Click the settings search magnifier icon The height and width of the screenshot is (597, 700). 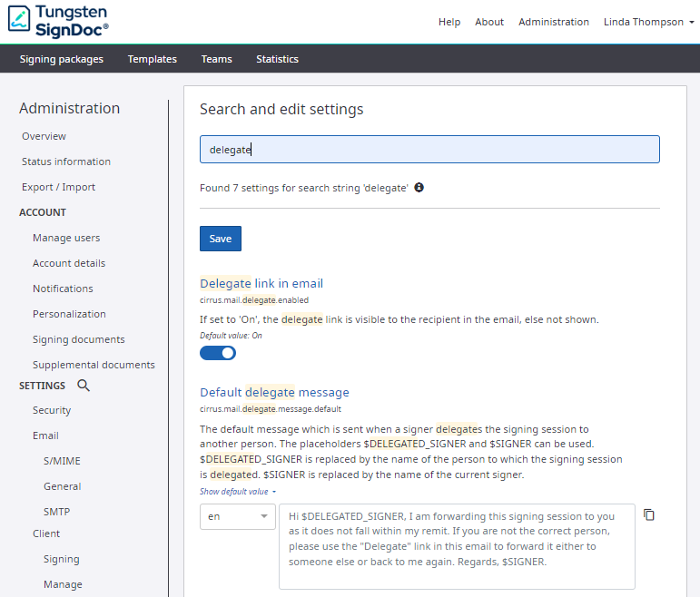[84, 386]
